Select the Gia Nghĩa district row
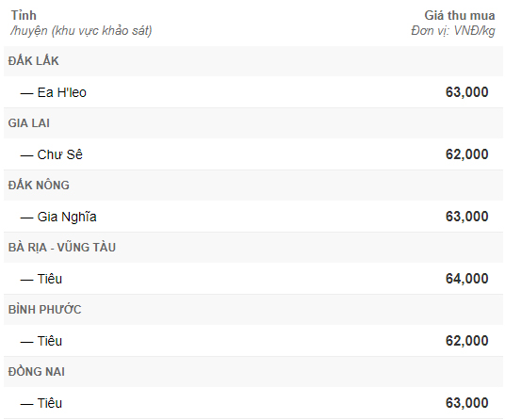This screenshot has height=420, width=505. 253,217
